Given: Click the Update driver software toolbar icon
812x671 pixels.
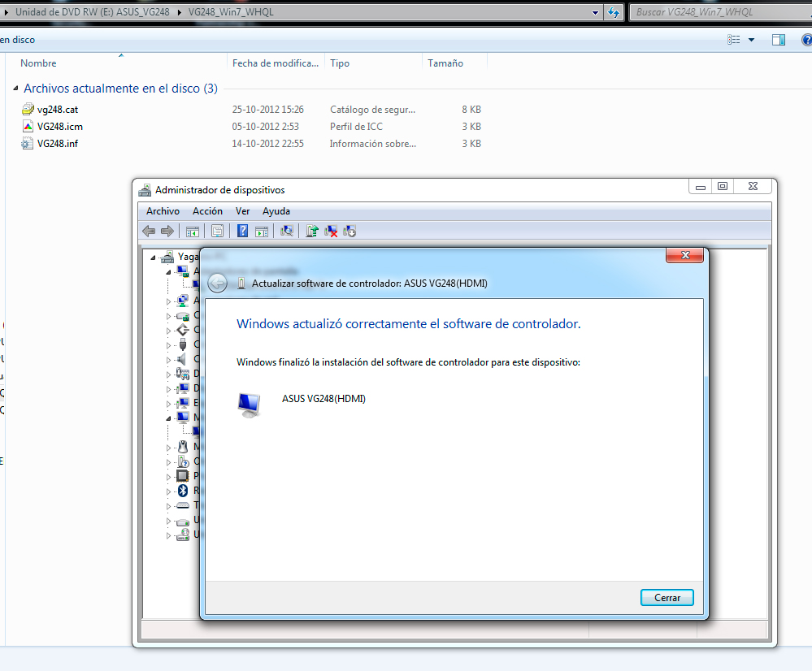Looking at the screenshot, I should pos(312,231).
